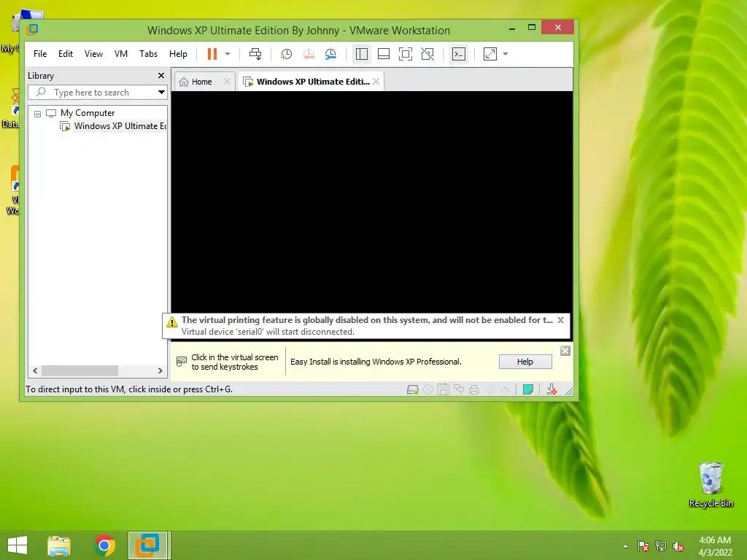Click the floppy drive status icon
747x560 pixels.
point(443,389)
